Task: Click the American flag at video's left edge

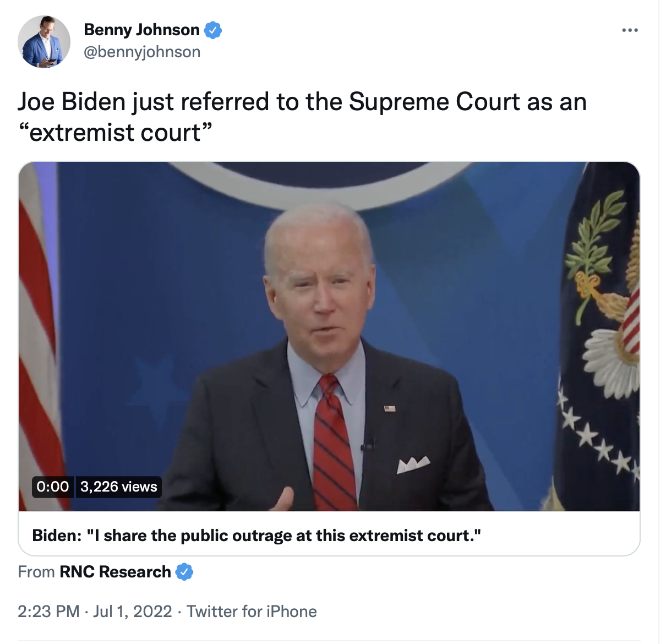Action: click(40, 336)
